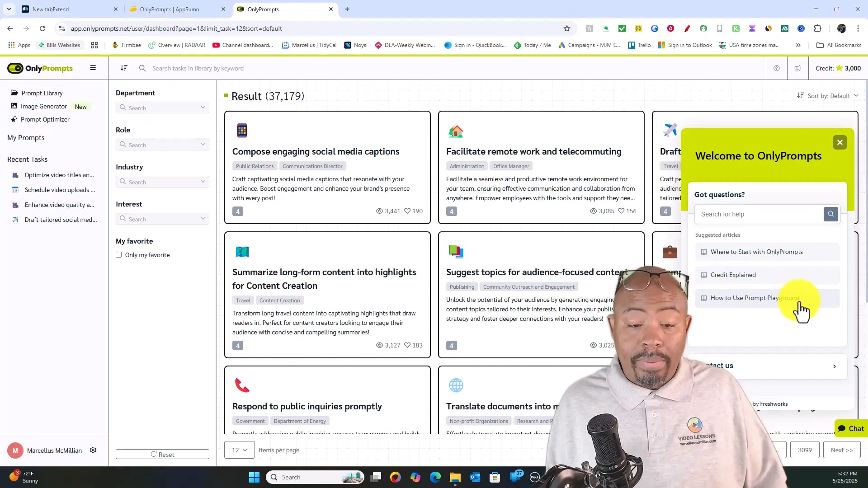Change the items per page dropdown
The height and width of the screenshot is (488, 868).
239,450
